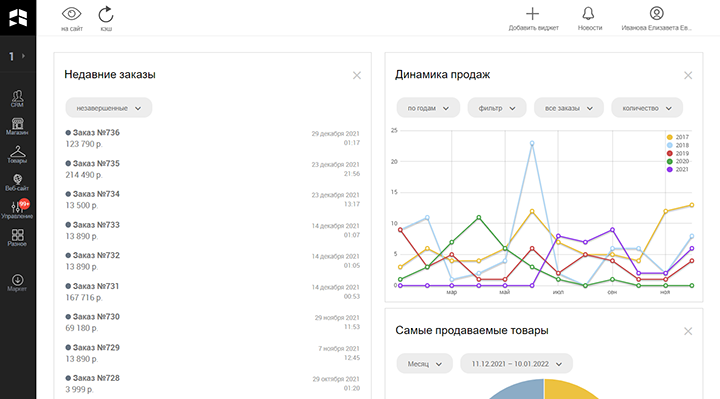This screenshot has width=720, height=399.
Task: Open the Маркет download icon
Action: (x=17, y=282)
